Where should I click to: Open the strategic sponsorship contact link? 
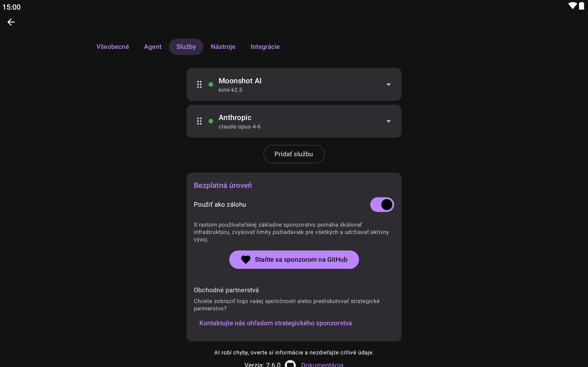[276, 323]
